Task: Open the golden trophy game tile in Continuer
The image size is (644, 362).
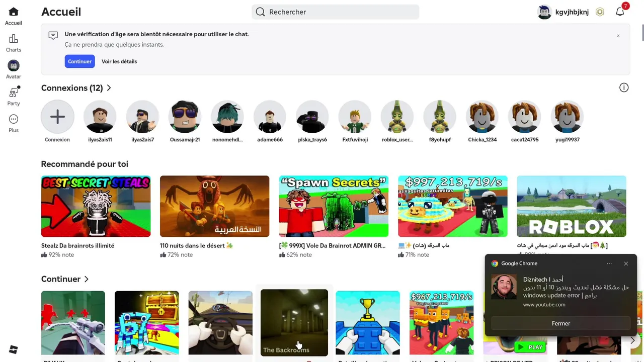Action: pyautogui.click(x=368, y=323)
